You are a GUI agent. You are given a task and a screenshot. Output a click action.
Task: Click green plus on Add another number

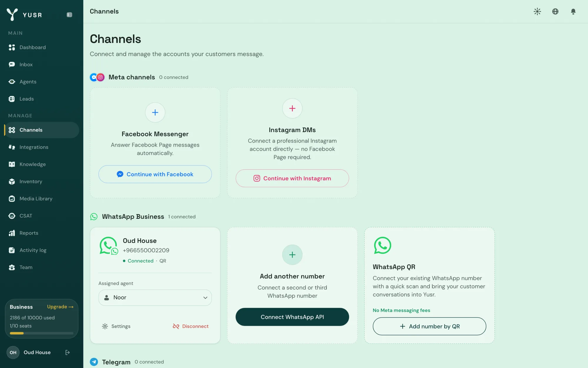click(x=292, y=255)
